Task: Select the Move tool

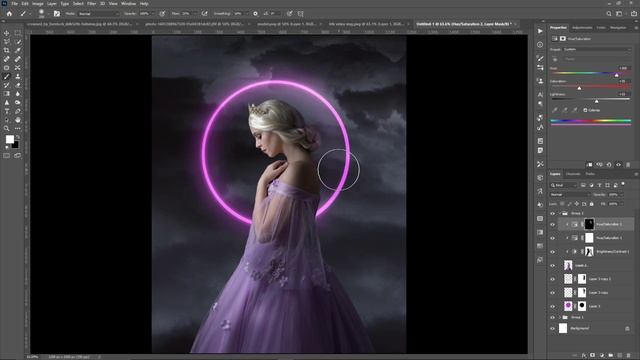Action: pos(7,33)
